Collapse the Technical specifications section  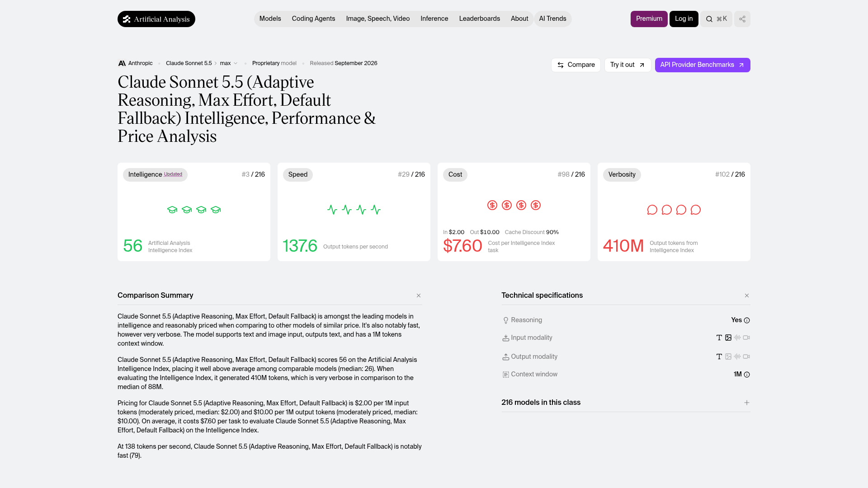click(x=747, y=296)
